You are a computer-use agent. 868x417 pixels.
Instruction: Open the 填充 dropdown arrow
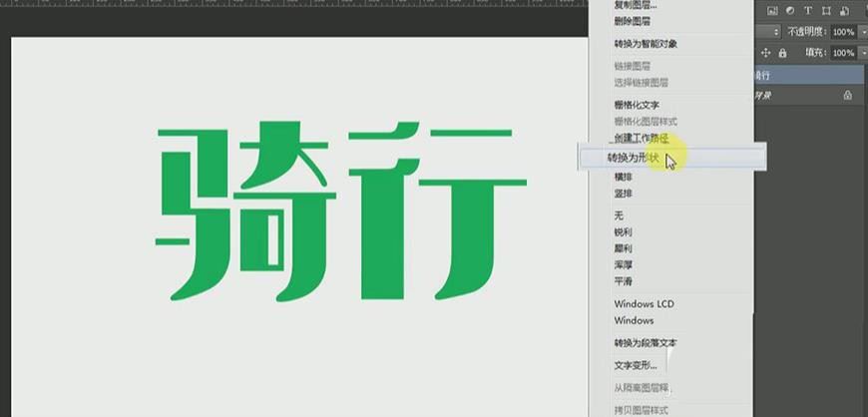[x=863, y=53]
